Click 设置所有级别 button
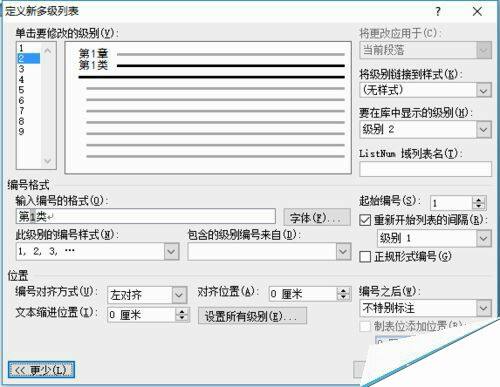 point(252,316)
